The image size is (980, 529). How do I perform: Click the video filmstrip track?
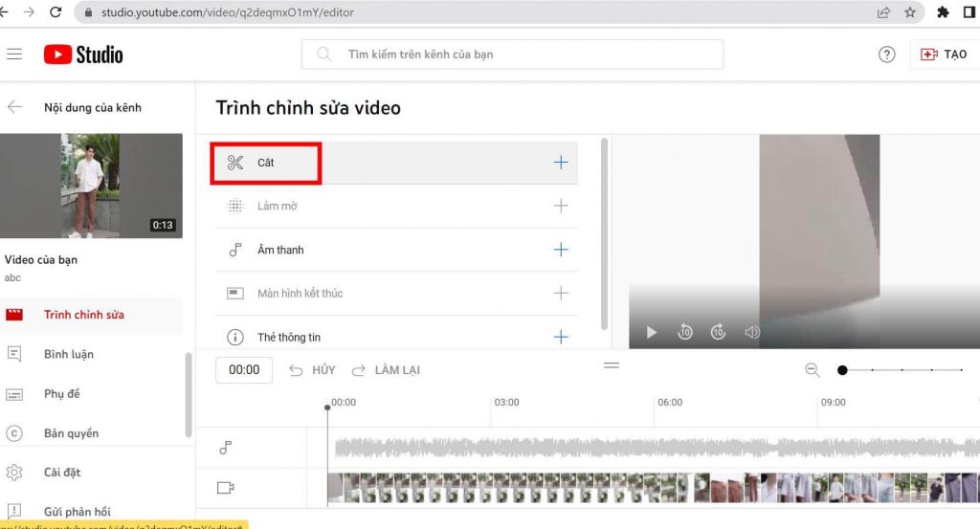tap(653, 488)
